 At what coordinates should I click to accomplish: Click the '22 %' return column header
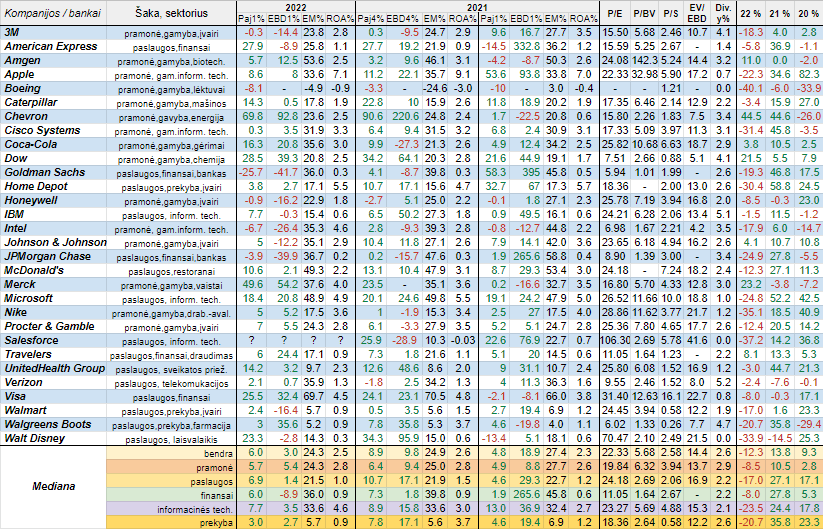pos(751,13)
